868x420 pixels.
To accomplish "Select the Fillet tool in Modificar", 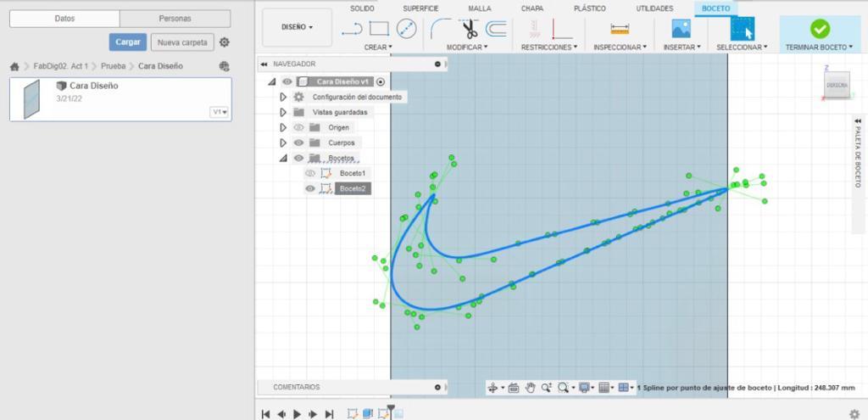I will (x=441, y=28).
